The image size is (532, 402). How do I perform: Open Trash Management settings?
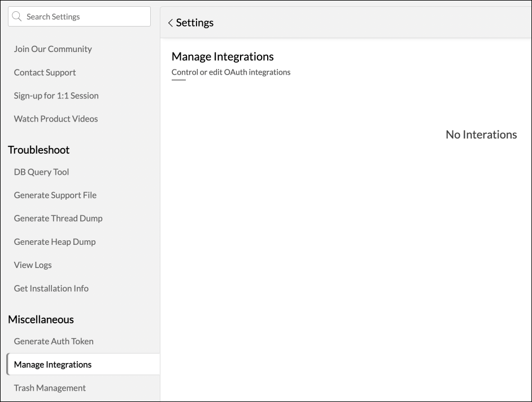(50, 388)
